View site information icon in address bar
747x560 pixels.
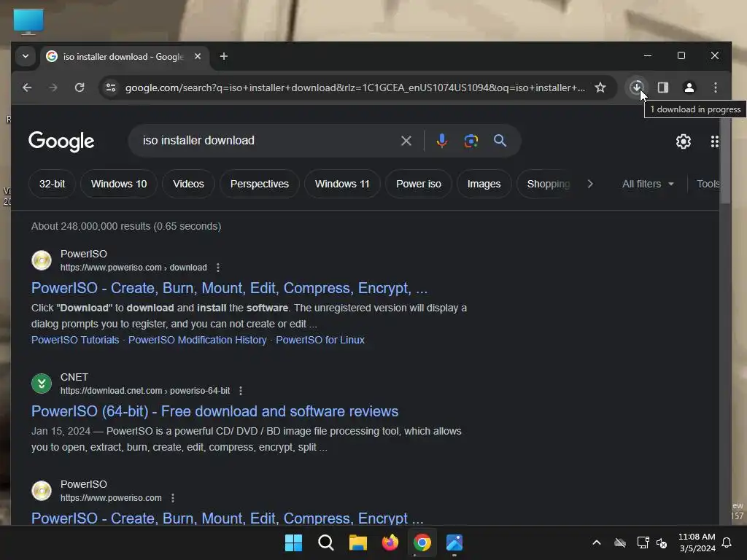pos(111,87)
